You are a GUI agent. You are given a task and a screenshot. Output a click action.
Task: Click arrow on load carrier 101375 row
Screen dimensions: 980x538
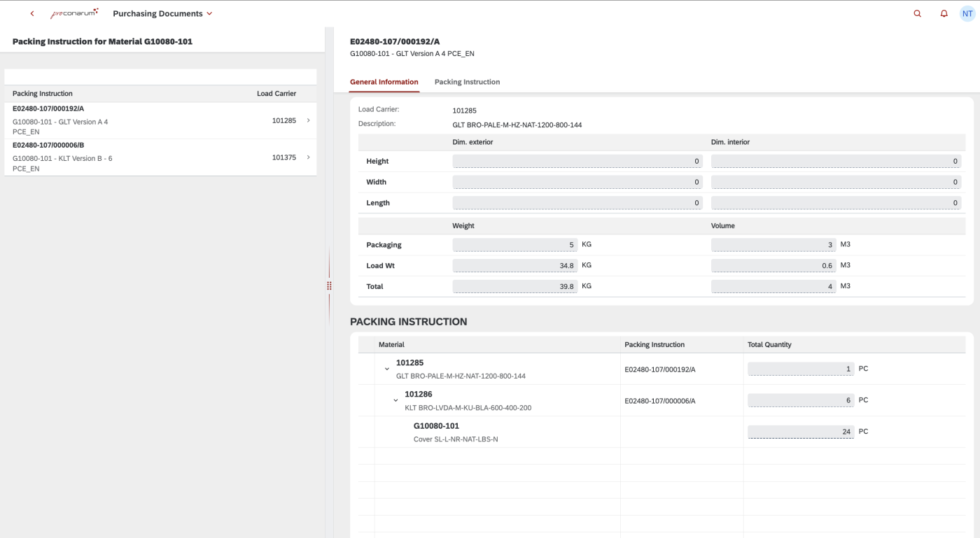308,157
